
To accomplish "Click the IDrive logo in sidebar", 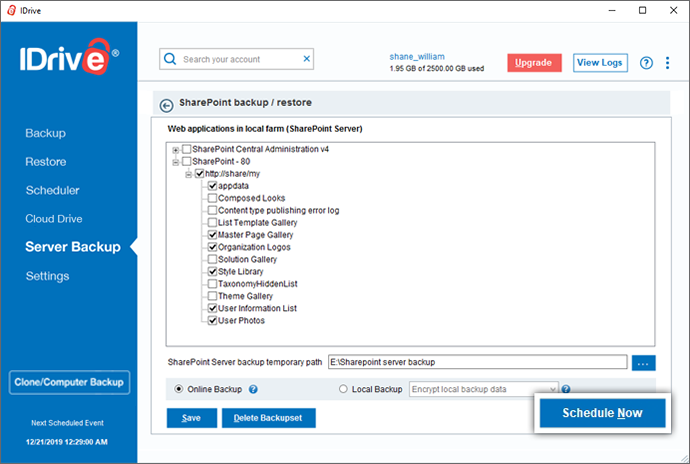I will tap(69, 57).
